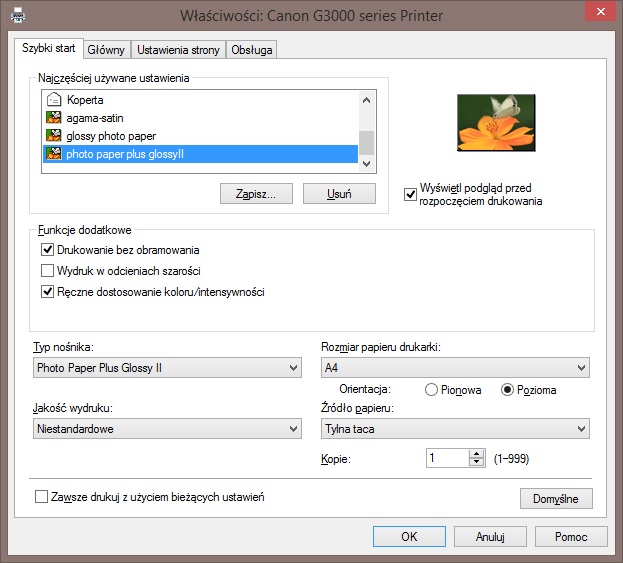Select the agama-satin profile
Screen dimensions: 623x563
point(200,118)
